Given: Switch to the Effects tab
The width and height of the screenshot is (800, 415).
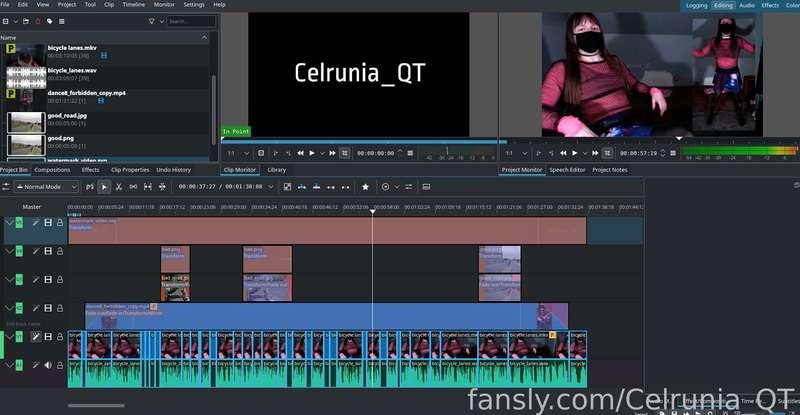Looking at the screenshot, I should click(90, 170).
